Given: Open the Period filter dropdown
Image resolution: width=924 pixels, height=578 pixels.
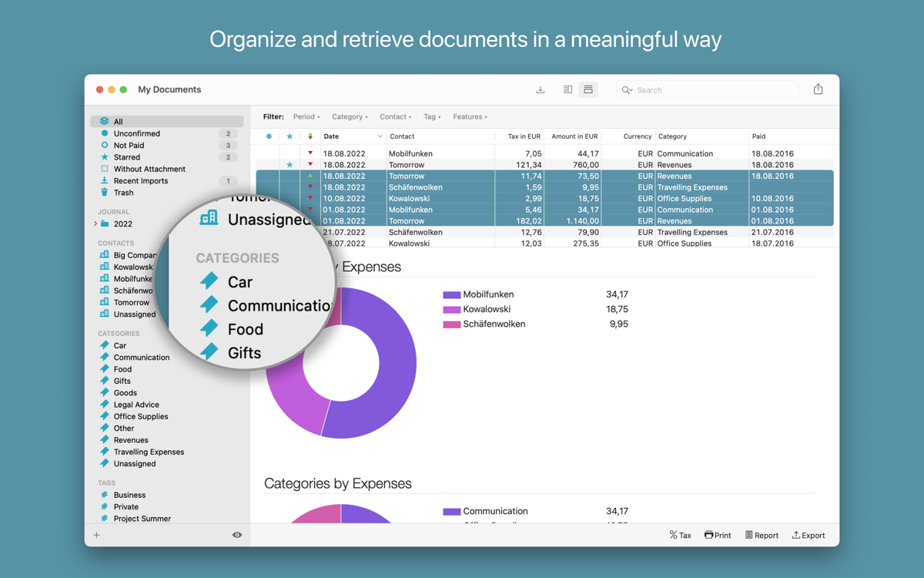Looking at the screenshot, I should 306,116.
